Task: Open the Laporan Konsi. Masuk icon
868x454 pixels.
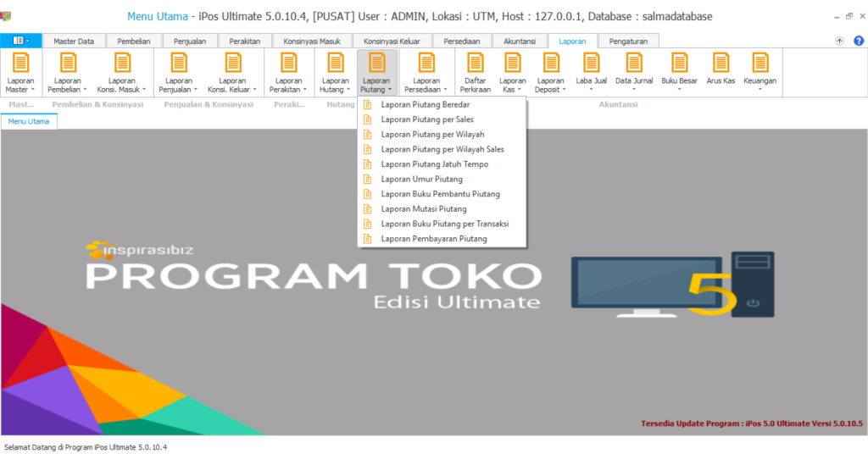Action: 122,73
